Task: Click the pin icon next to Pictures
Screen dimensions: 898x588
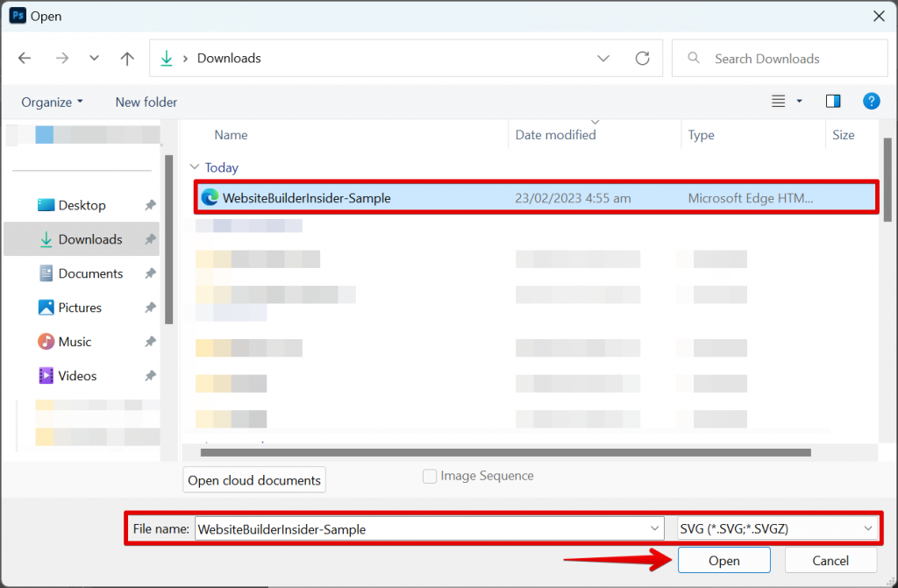Action: coord(150,308)
